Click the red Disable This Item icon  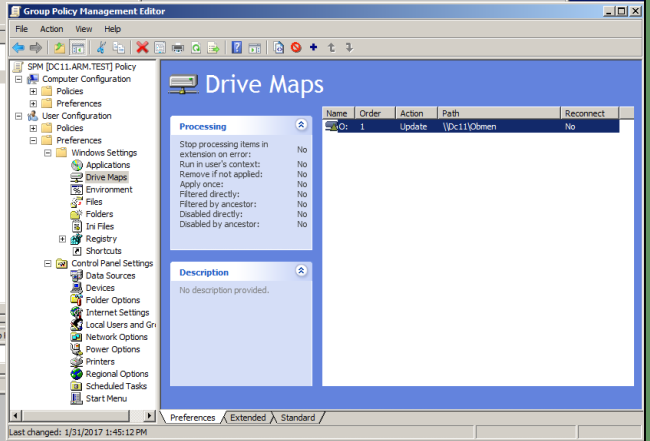(296, 48)
